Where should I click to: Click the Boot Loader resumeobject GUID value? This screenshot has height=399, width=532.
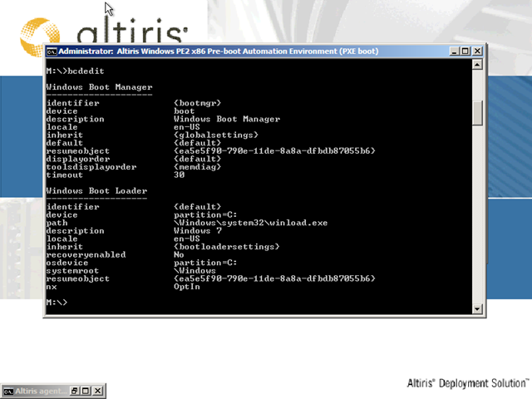pyautogui.click(x=274, y=278)
